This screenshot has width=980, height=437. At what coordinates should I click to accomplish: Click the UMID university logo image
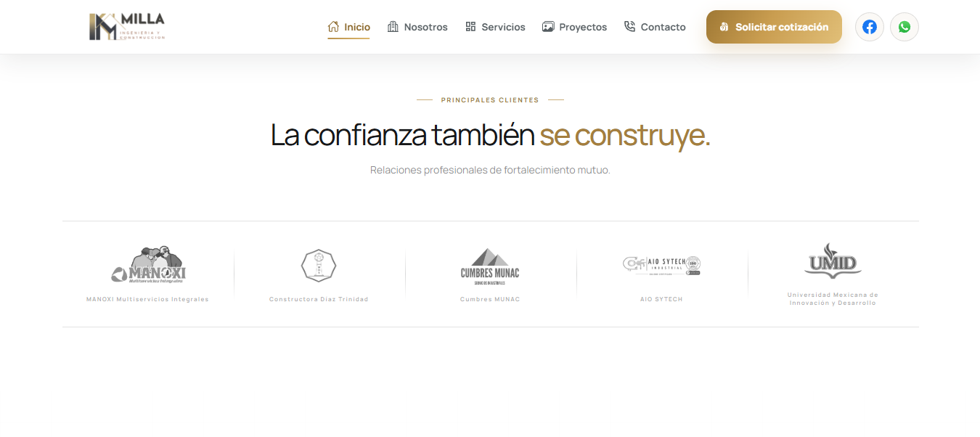(833, 261)
